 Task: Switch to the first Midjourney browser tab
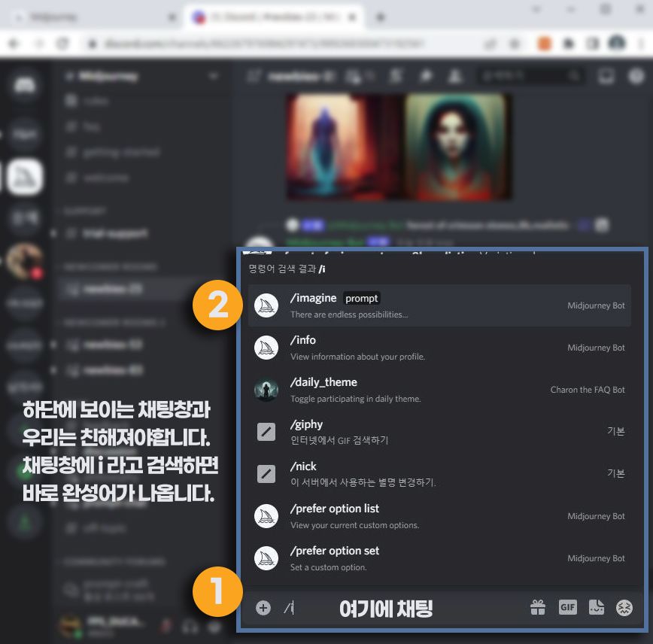[96, 17]
